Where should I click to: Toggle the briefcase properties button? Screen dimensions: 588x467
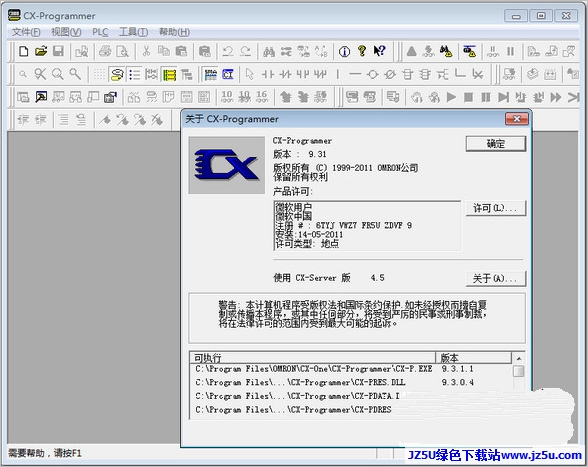[110, 98]
